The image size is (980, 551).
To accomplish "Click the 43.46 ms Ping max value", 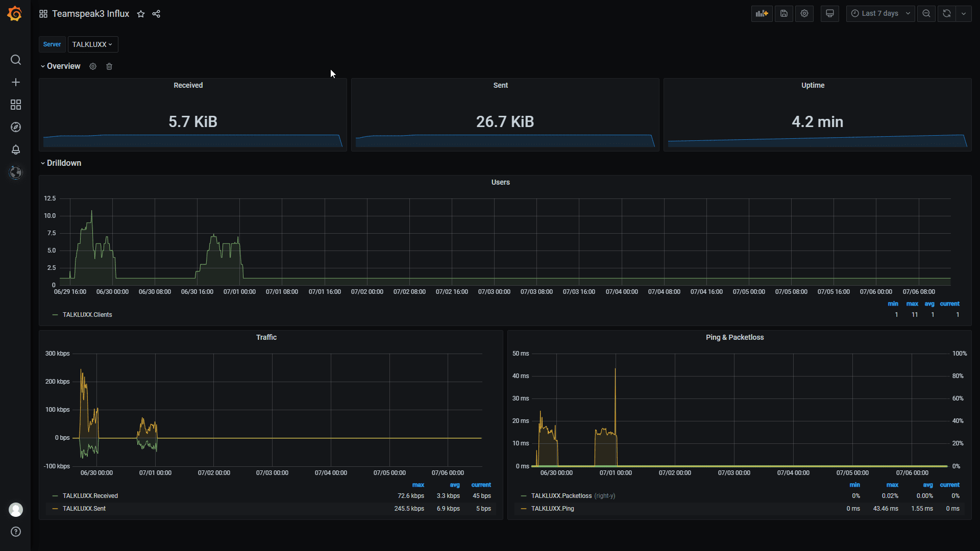I will click(x=886, y=509).
